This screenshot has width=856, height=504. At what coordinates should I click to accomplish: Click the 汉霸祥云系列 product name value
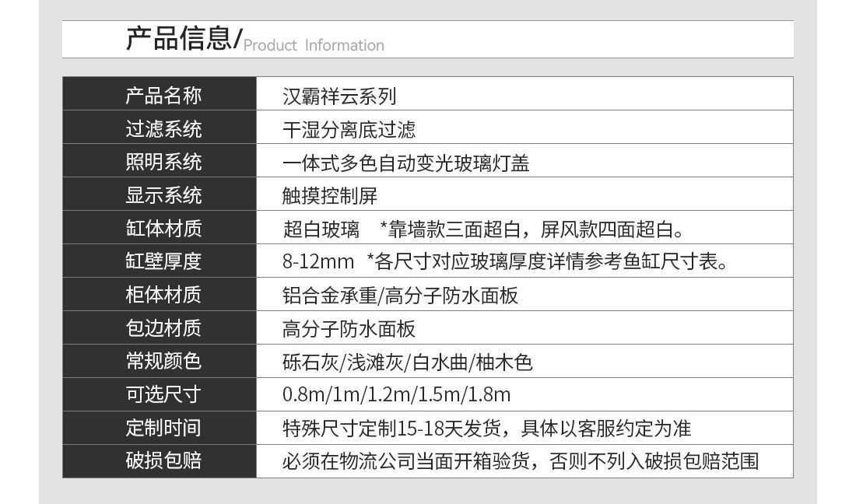tap(339, 96)
